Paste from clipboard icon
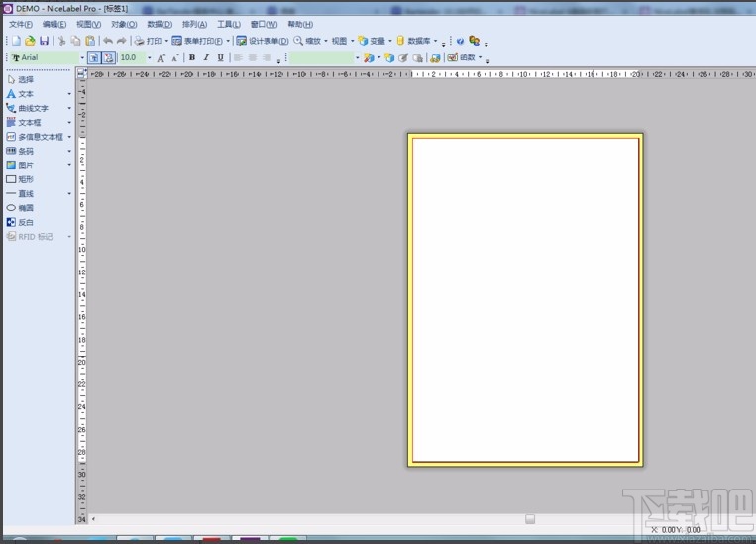This screenshot has width=756, height=544. pyautogui.click(x=90, y=41)
